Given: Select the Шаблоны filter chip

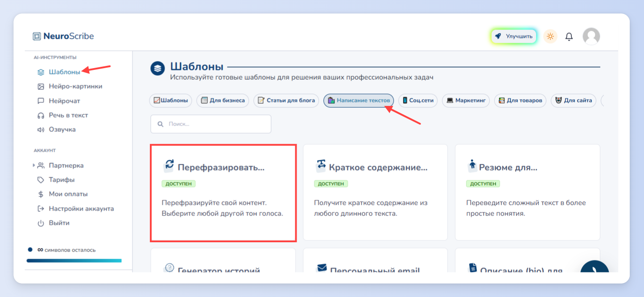Looking at the screenshot, I should click(x=170, y=101).
